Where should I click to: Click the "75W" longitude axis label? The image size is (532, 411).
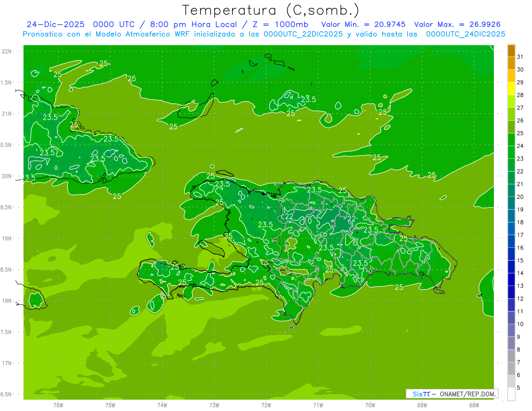tap(110, 405)
